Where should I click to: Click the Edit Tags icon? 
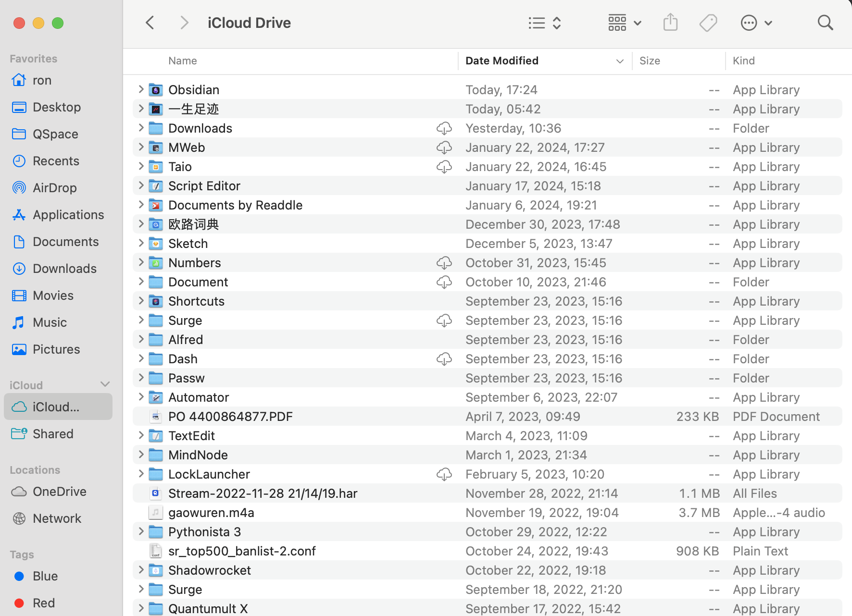tap(708, 23)
